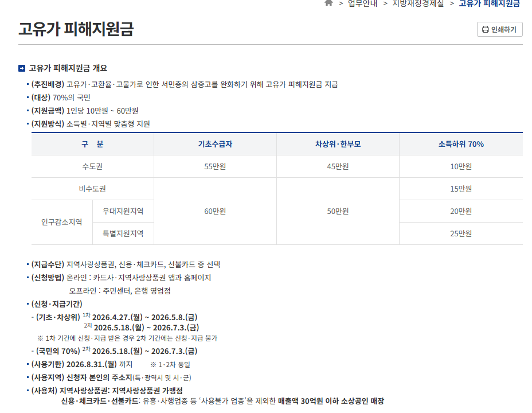This screenshot has height=413, width=532.
Task: Click the home icon in the breadcrumb
Action: (328, 3)
